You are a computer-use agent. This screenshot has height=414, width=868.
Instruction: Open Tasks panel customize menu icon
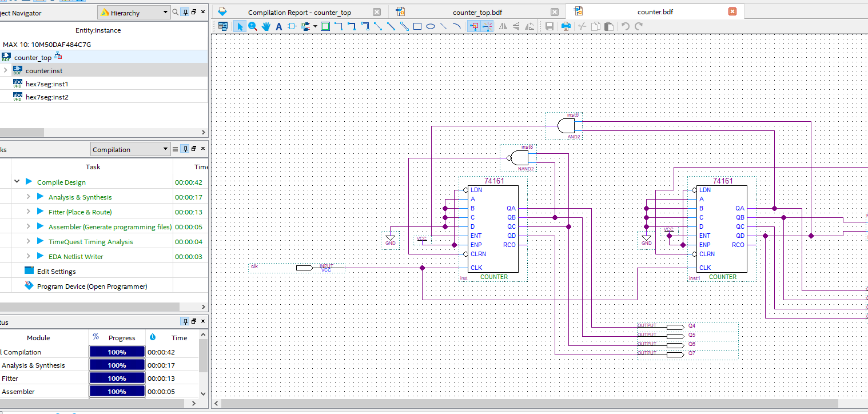pyautogui.click(x=176, y=149)
